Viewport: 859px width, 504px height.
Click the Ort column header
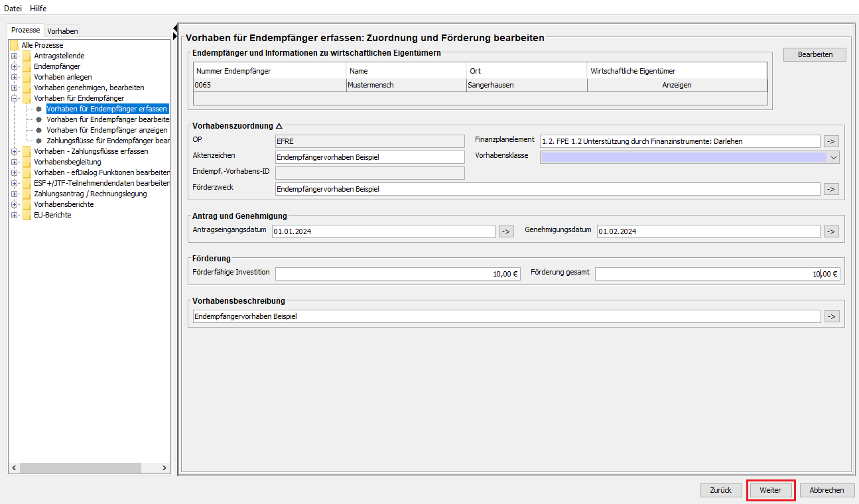[527, 71]
